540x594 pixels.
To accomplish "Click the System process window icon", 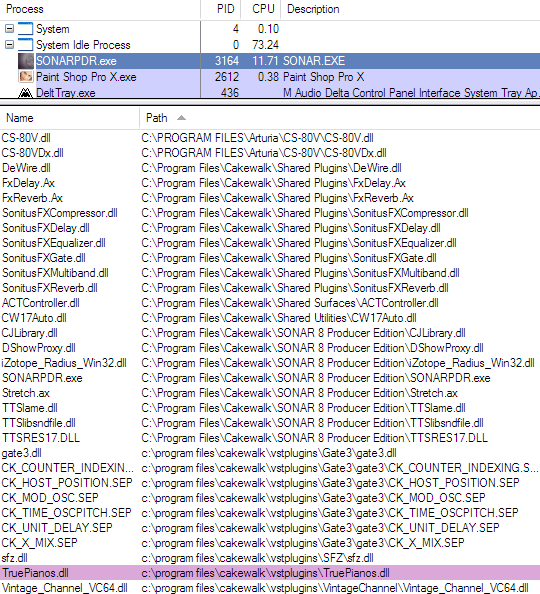I will point(25,29).
